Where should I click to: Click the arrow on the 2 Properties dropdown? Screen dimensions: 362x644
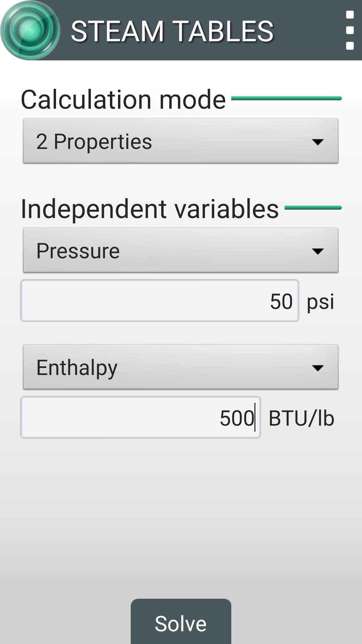(317, 142)
